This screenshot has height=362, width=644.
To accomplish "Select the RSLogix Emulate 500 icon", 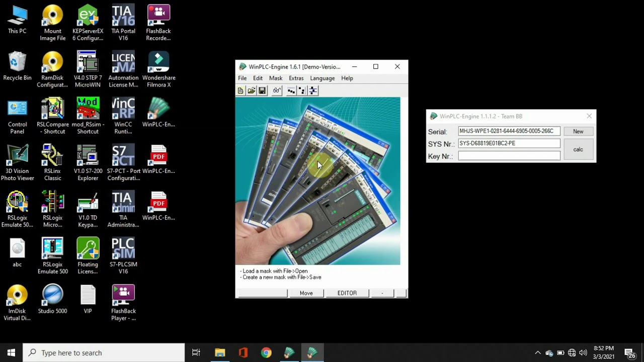I will click(x=52, y=256).
